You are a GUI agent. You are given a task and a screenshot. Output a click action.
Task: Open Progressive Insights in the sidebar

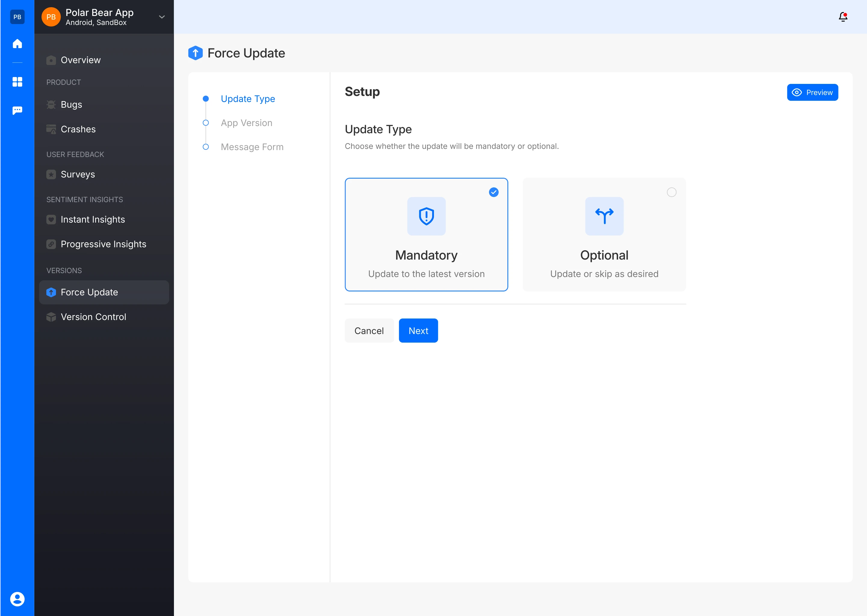103,244
